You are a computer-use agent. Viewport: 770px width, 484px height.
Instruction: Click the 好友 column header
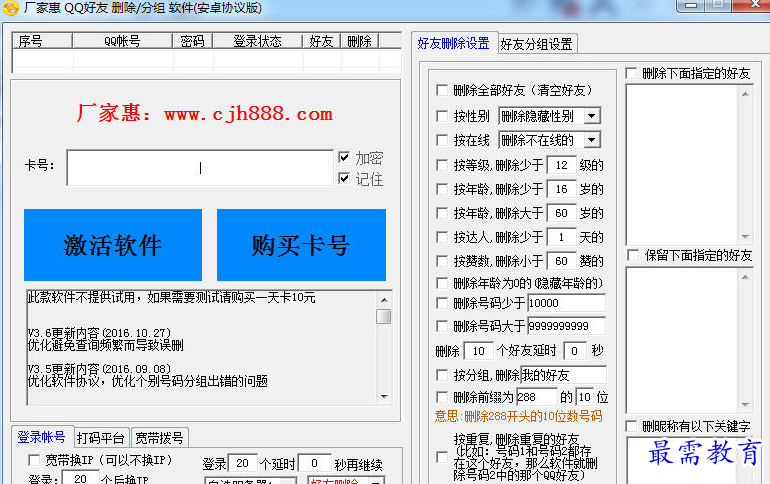tap(321, 41)
